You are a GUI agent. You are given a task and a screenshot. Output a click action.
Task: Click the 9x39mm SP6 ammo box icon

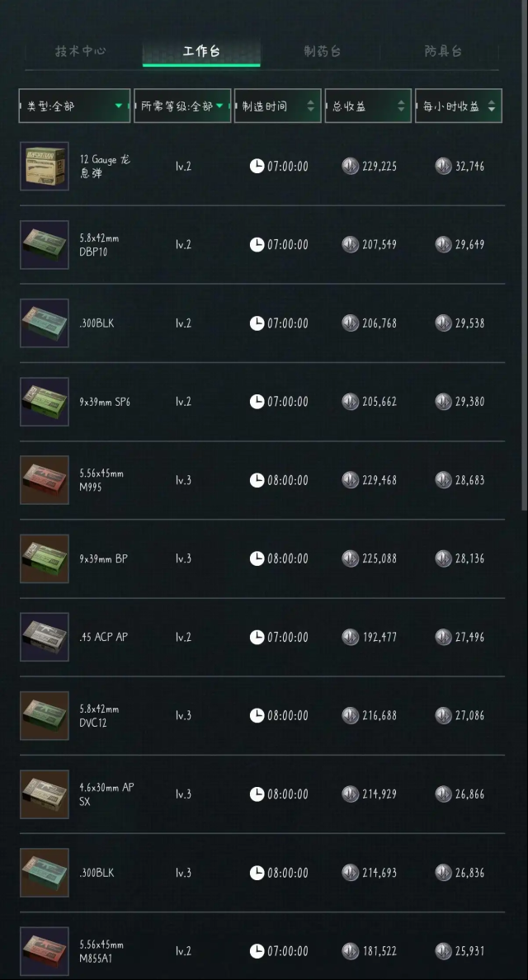coord(45,401)
